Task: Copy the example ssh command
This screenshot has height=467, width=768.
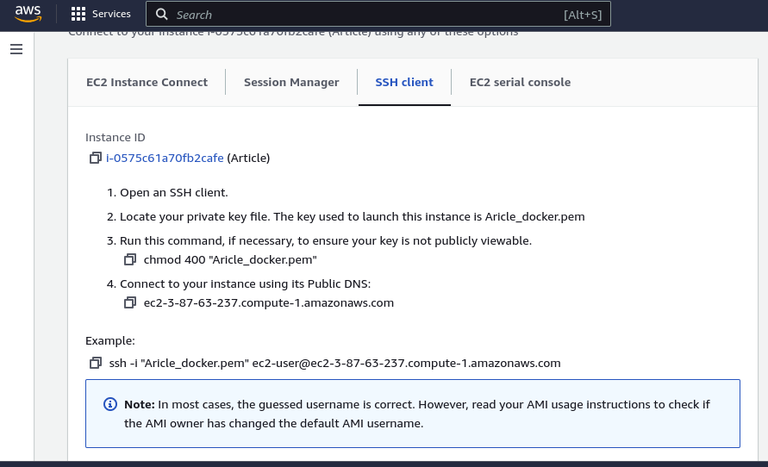Action: click(95, 363)
